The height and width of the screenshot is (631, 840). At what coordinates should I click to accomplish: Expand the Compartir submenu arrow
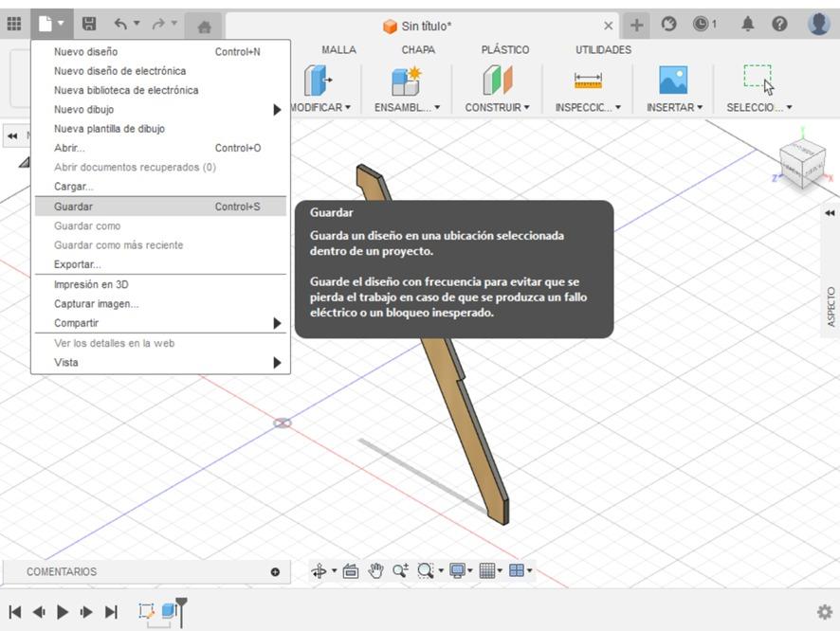coord(277,323)
